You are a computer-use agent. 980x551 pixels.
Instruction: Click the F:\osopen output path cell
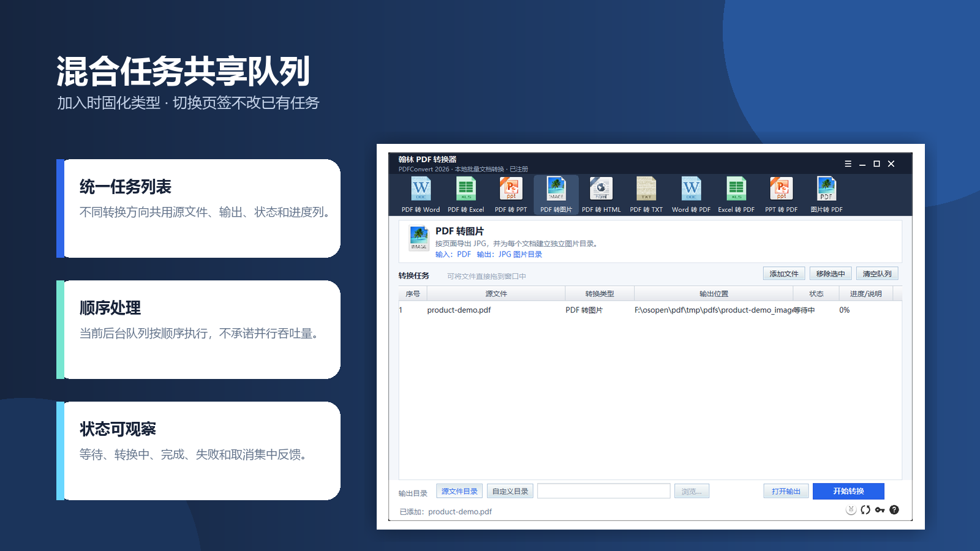click(x=713, y=310)
